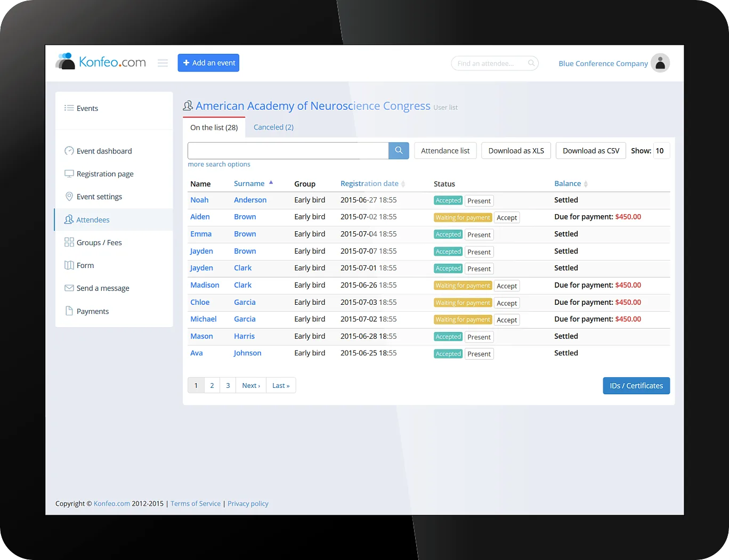Open the Payments sidebar item
This screenshot has width=729, height=560.
(x=93, y=311)
